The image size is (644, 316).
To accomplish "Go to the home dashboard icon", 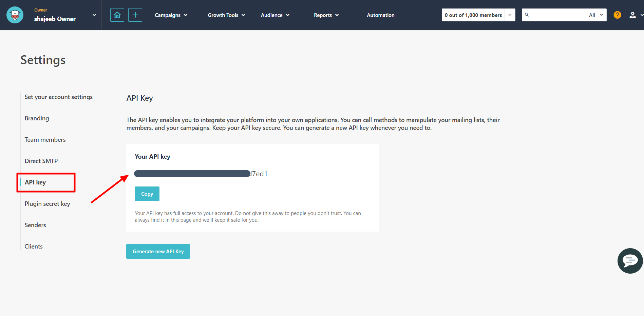I will (117, 15).
